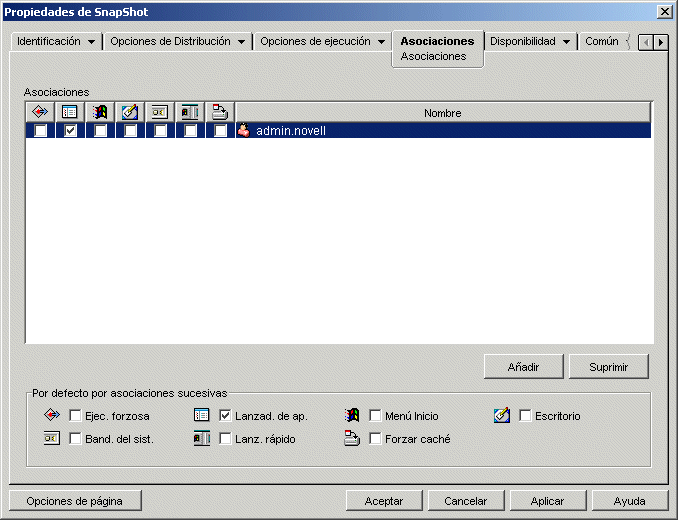Click the icon next to Menú Inicio

pyautogui.click(x=352, y=415)
